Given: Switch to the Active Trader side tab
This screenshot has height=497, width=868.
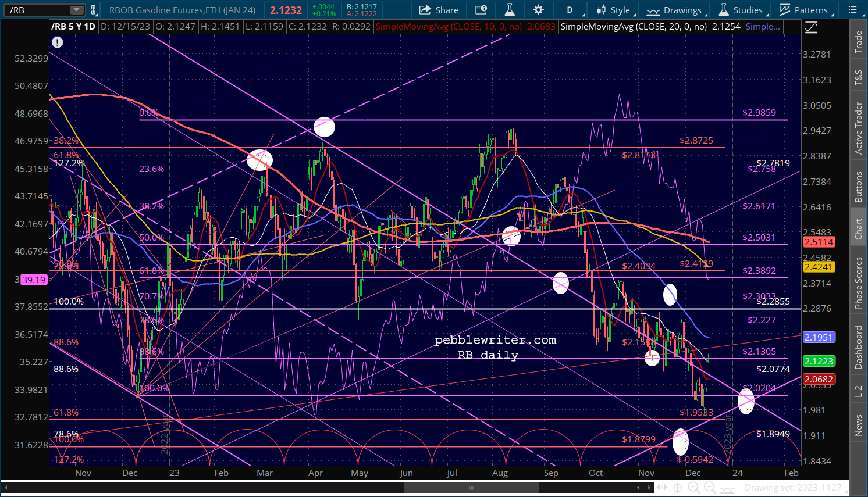Looking at the screenshot, I should [x=858, y=128].
